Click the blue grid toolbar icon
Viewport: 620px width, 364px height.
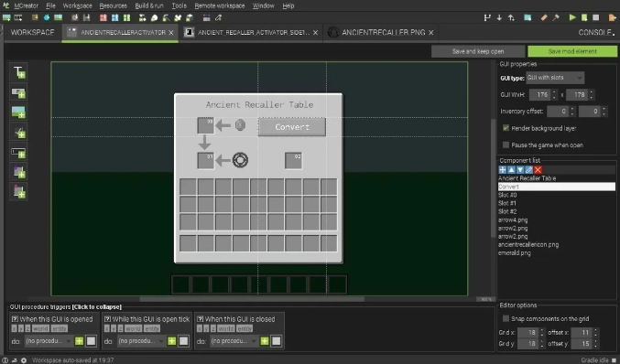pyautogui.click(x=115, y=17)
